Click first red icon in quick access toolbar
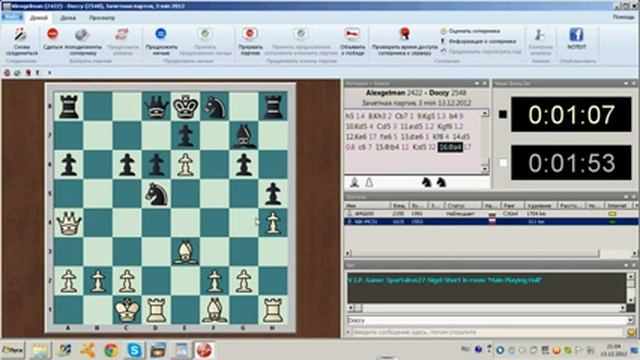The height and width of the screenshot is (360, 640). point(7,73)
